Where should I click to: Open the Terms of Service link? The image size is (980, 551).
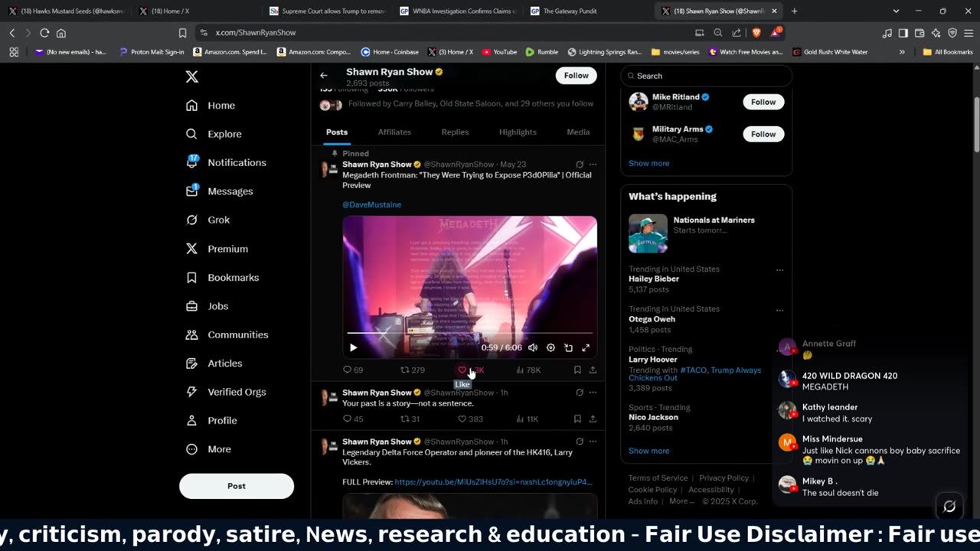(x=658, y=478)
